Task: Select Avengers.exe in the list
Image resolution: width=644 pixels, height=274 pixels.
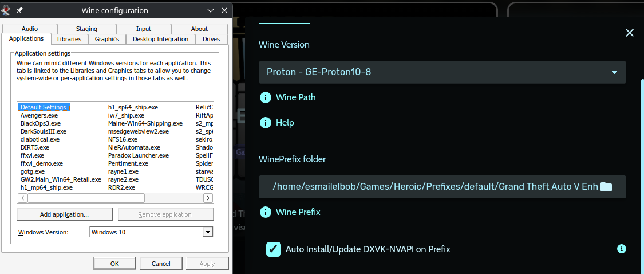Action: (x=39, y=115)
